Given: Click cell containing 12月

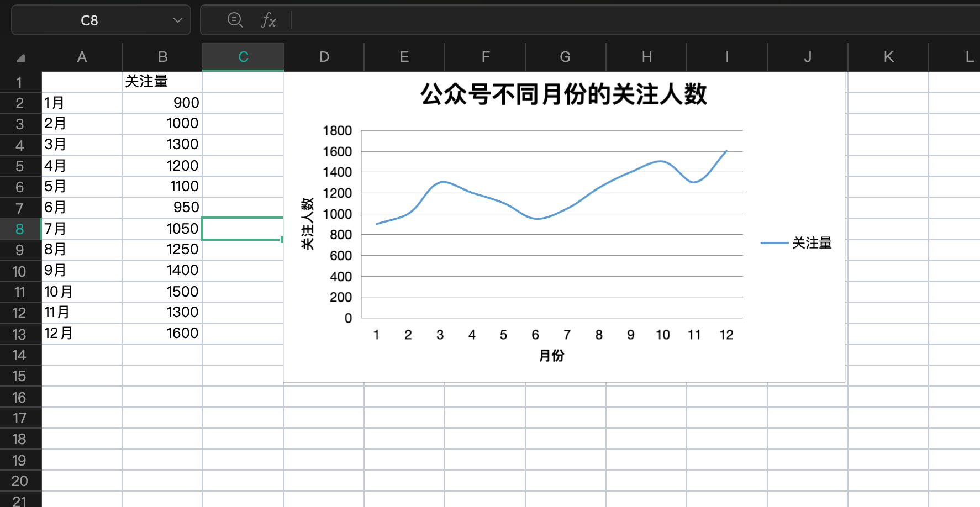Looking at the screenshot, I should click(82, 334).
